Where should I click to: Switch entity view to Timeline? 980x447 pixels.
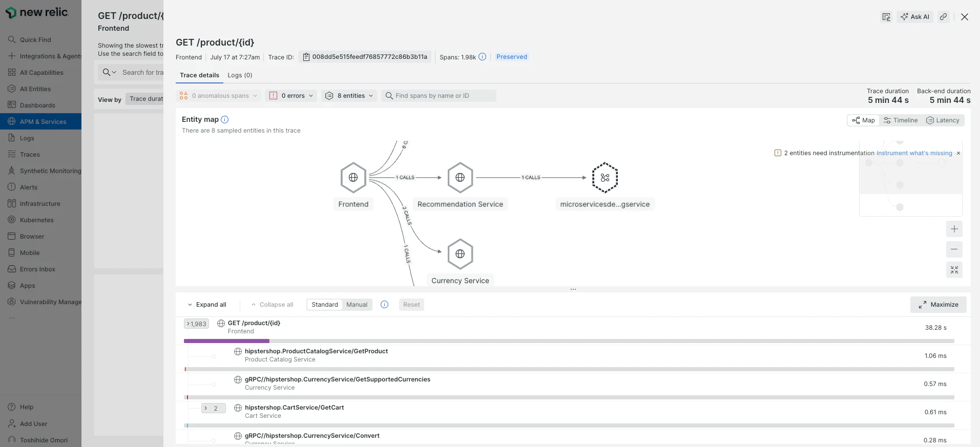pyautogui.click(x=901, y=120)
